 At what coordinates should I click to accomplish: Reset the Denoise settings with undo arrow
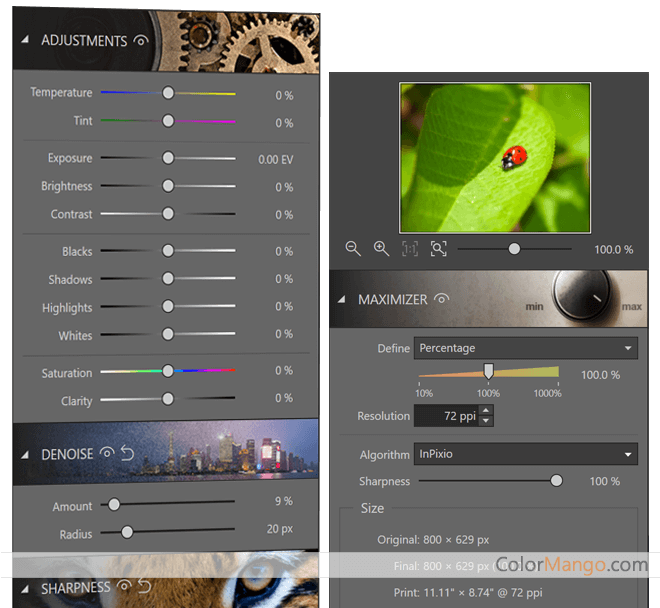(127, 454)
